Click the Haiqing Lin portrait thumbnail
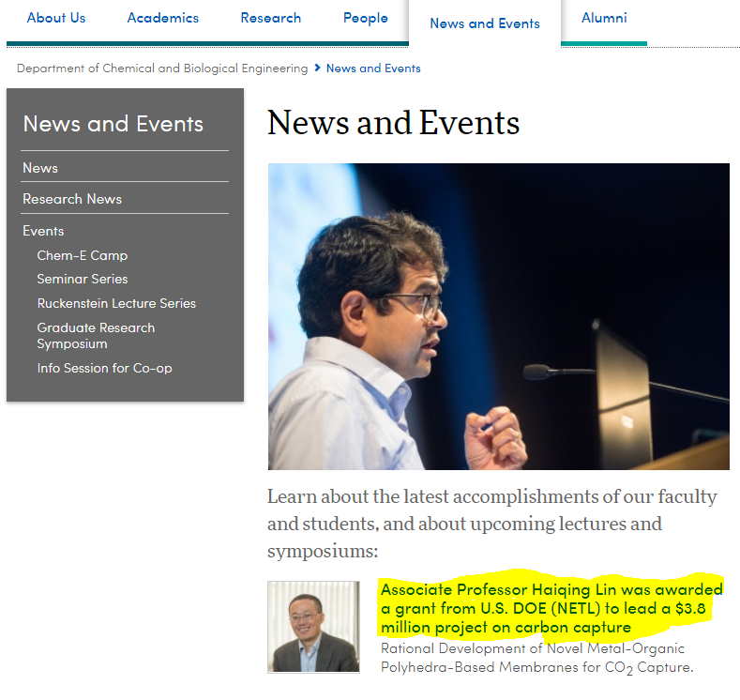The height and width of the screenshot is (700, 740). 313,627
